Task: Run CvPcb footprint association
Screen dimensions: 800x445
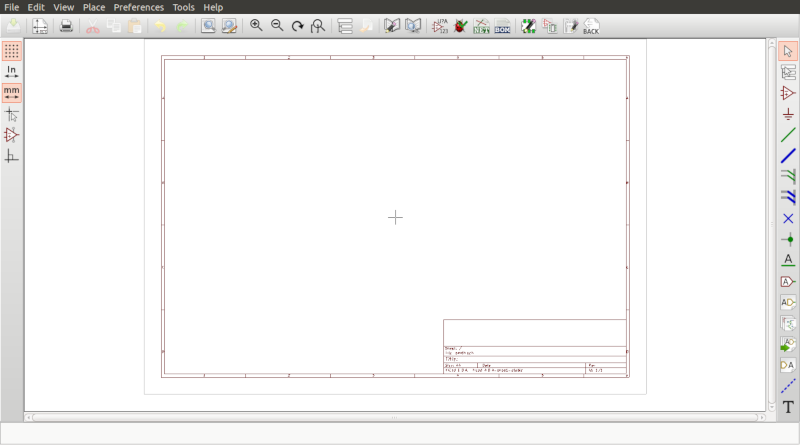Action: tap(549, 26)
